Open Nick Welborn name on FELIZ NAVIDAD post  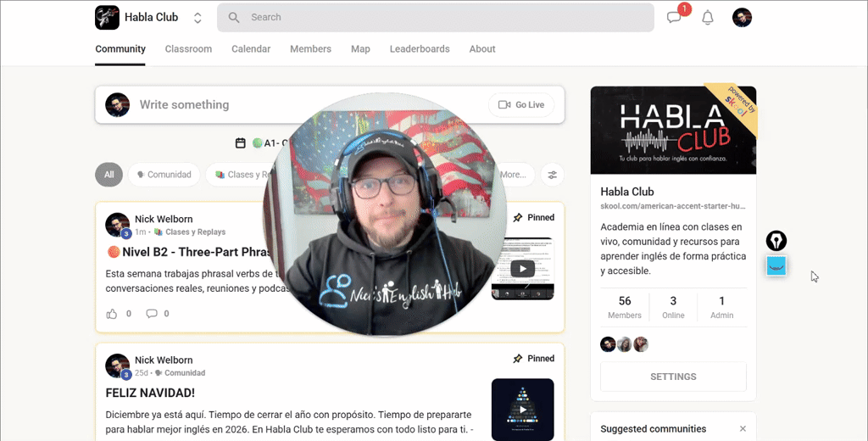point(164,360)
